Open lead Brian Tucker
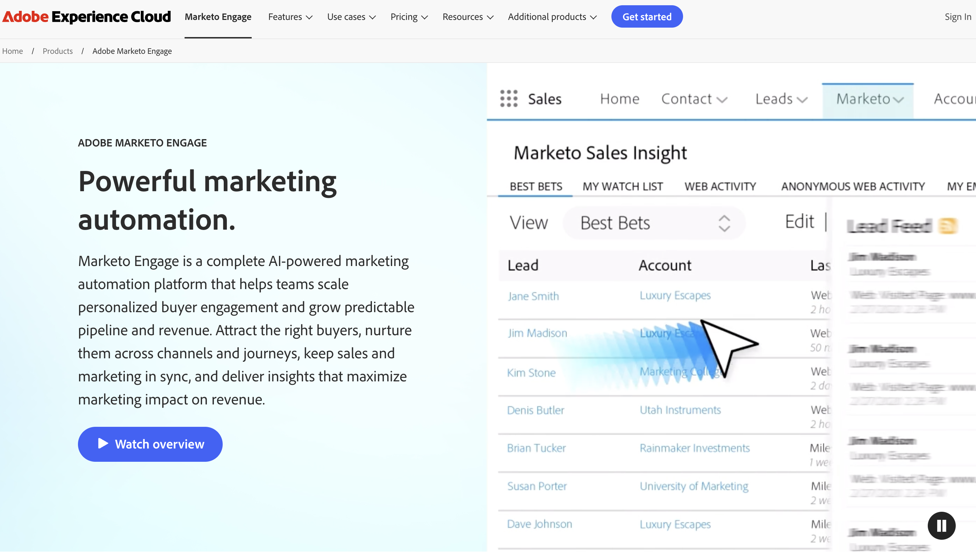 tap(536, 448)
